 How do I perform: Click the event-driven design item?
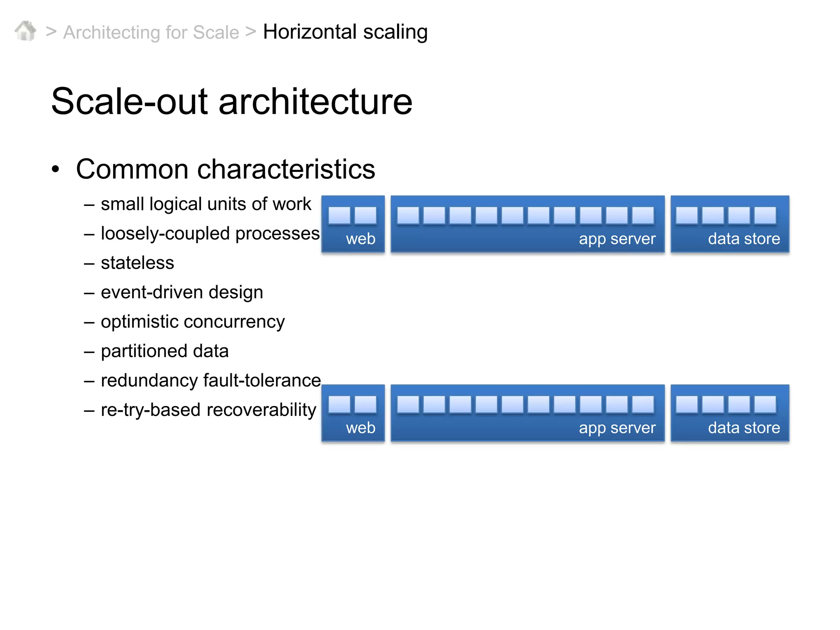pos(182,292)
